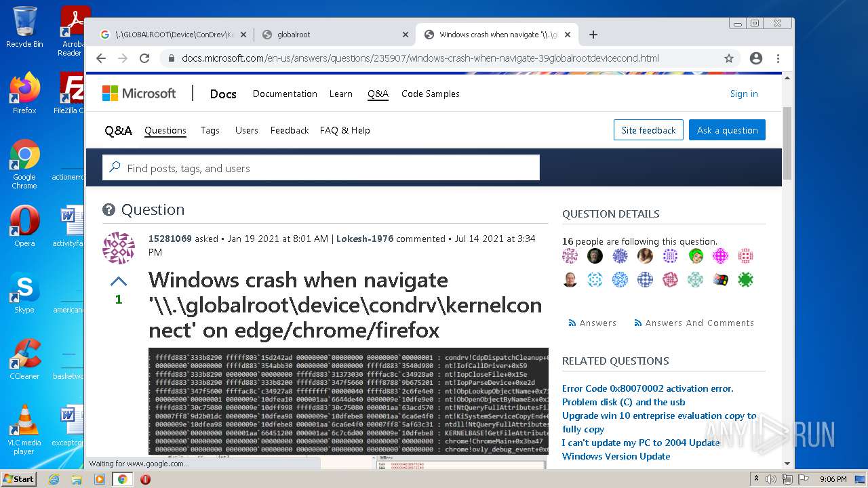Close the GLOBALROOT Device ConDrv tab
Viewport: 868px width, 488px height.
pyautogui.click(x=243, y=35)
